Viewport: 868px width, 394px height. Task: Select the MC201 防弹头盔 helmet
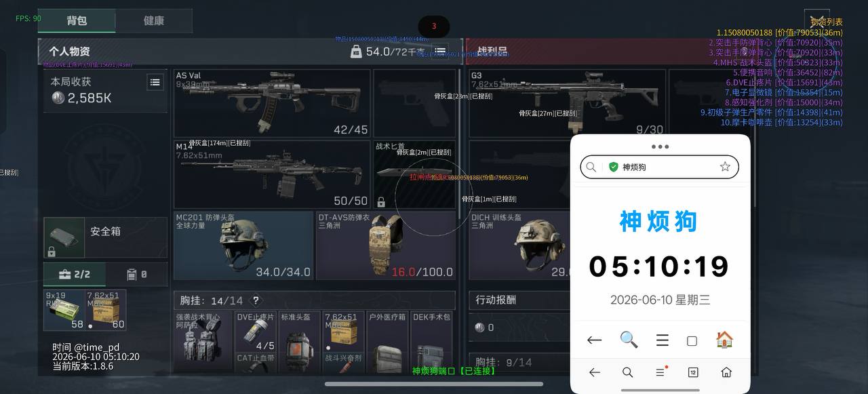coord(243,245)
